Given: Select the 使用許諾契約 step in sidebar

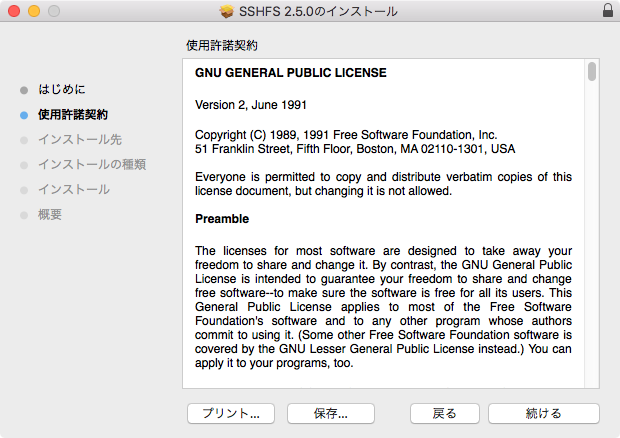Looking at the screenshot, I should coord(73,115).
